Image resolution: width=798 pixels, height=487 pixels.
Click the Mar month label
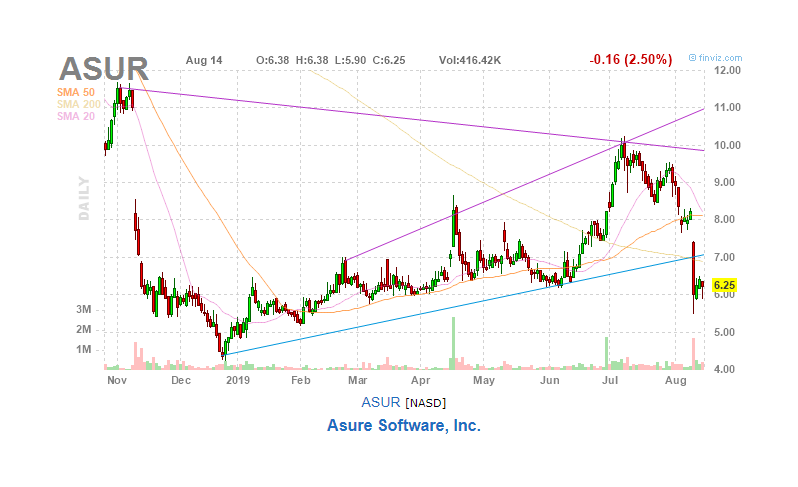(x=357, y=380)
